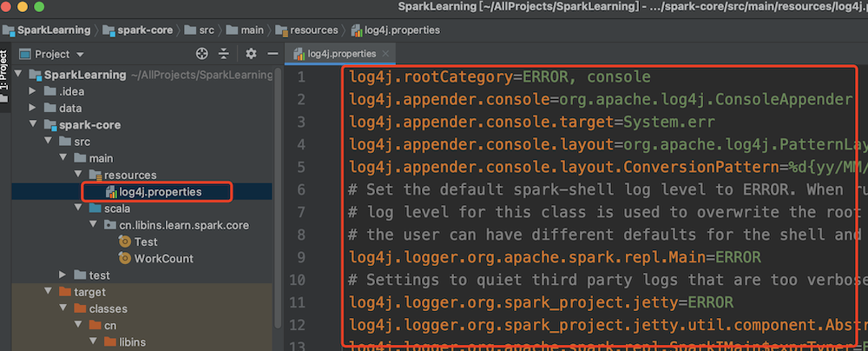This screenshot has width=868, height=351.
Task: Expand the .idea folder
Action: tap(34, 91)
